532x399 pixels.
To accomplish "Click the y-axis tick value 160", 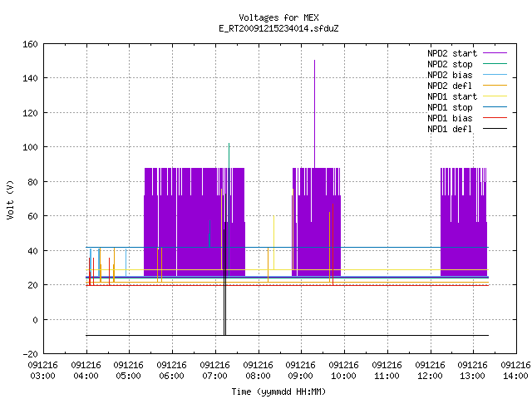I will pos(30,44).
